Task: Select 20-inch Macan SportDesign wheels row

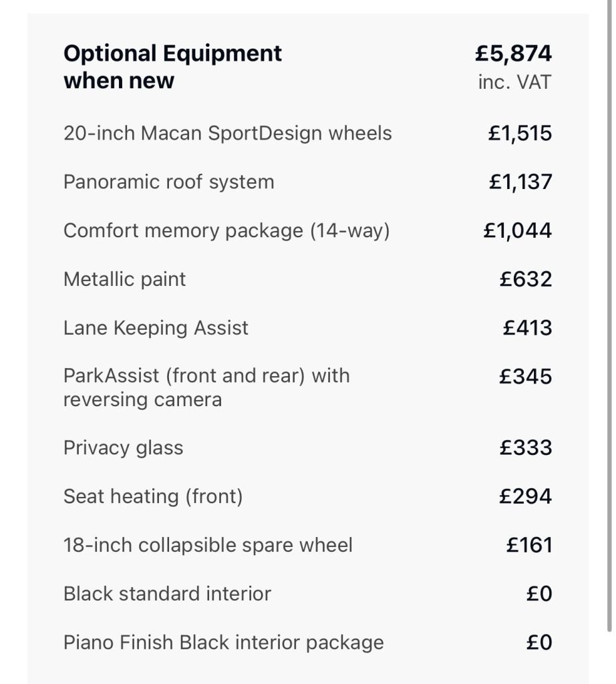Action: click(227, 133)
